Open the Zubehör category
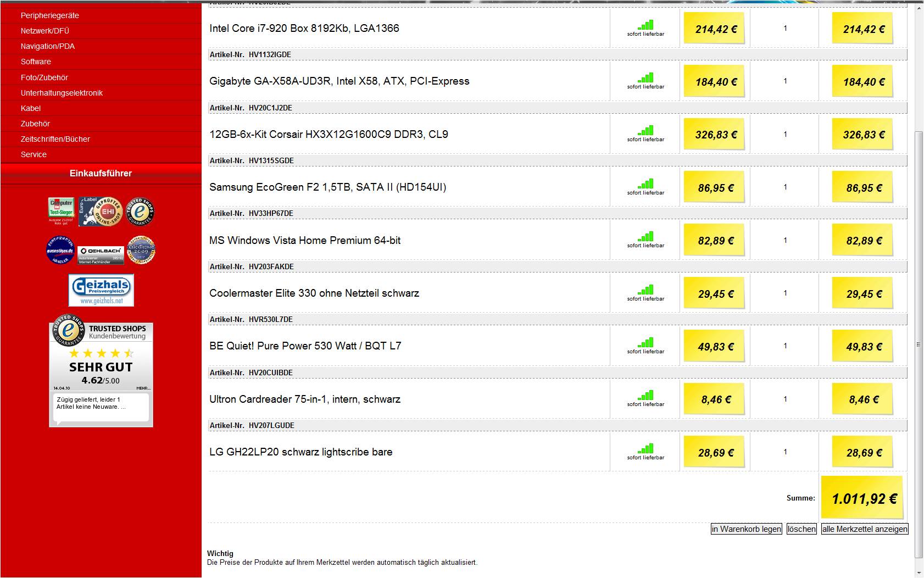Viewport: 924px width, 578px height. point(35,124)
